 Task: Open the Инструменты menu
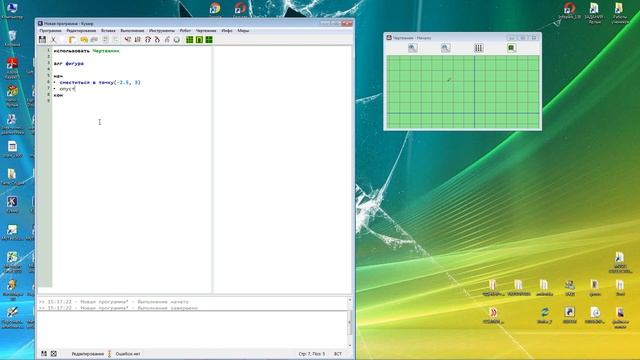tap(162, 31)
